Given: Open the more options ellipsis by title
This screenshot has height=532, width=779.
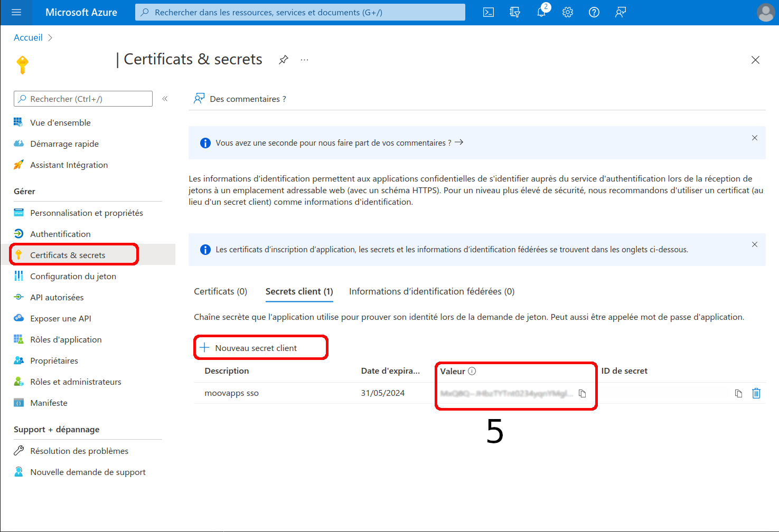Looking at the screenshot, I should pos(305,60).
